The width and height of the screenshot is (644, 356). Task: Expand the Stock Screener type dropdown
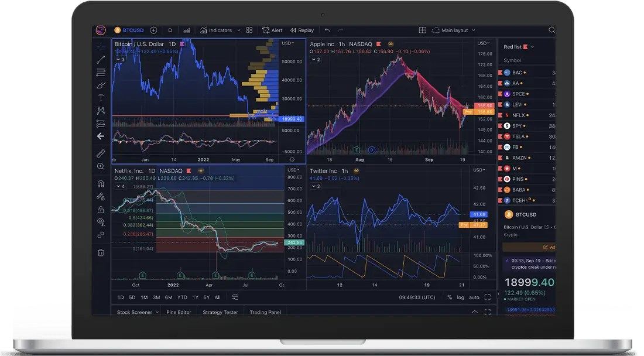157,313
